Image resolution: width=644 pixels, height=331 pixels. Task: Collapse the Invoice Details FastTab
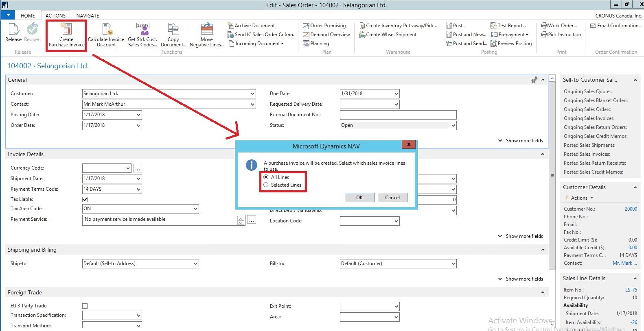543,155
